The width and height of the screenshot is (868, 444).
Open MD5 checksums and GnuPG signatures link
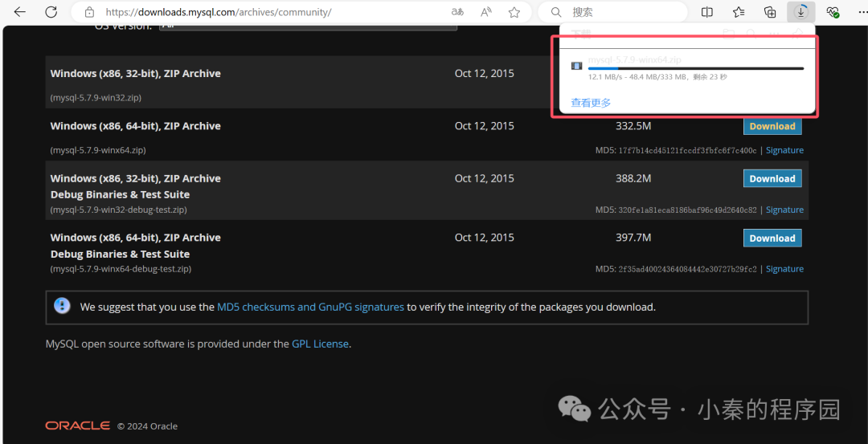point(310,307)
